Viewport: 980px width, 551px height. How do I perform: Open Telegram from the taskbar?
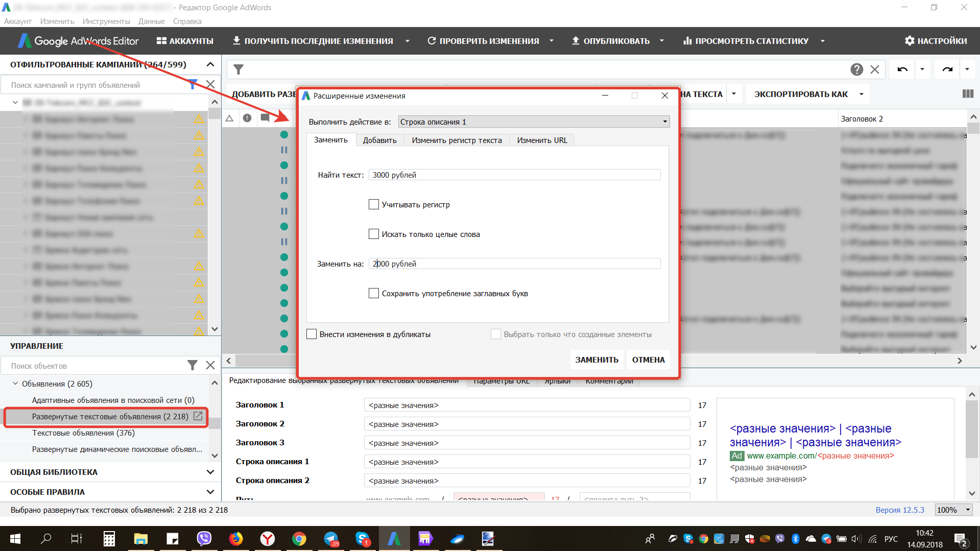pyautogui.click(x=331, y=539)
